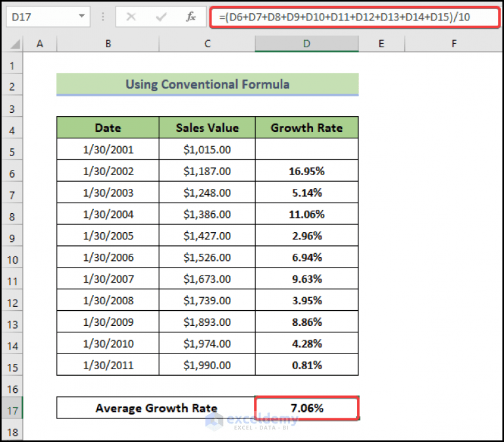Select sales value $1,893.00

[207, 321]
